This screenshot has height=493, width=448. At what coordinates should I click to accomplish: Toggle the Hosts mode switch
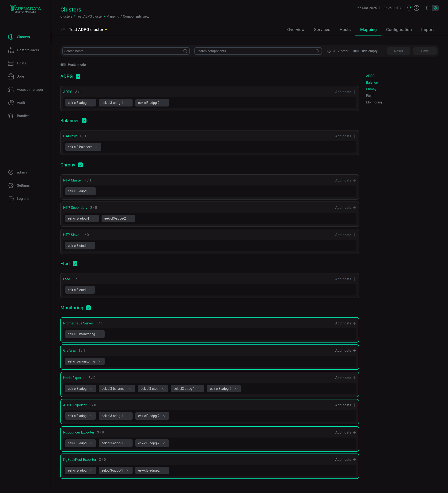(x=63, y=65)
